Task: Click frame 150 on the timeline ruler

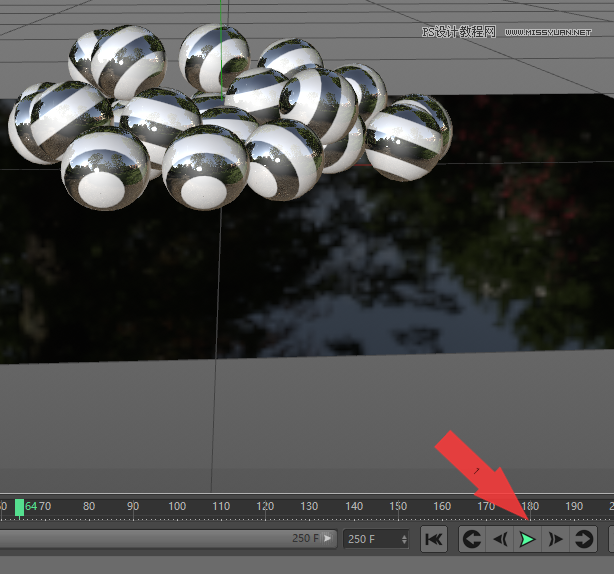Action: tap(398, 507)
